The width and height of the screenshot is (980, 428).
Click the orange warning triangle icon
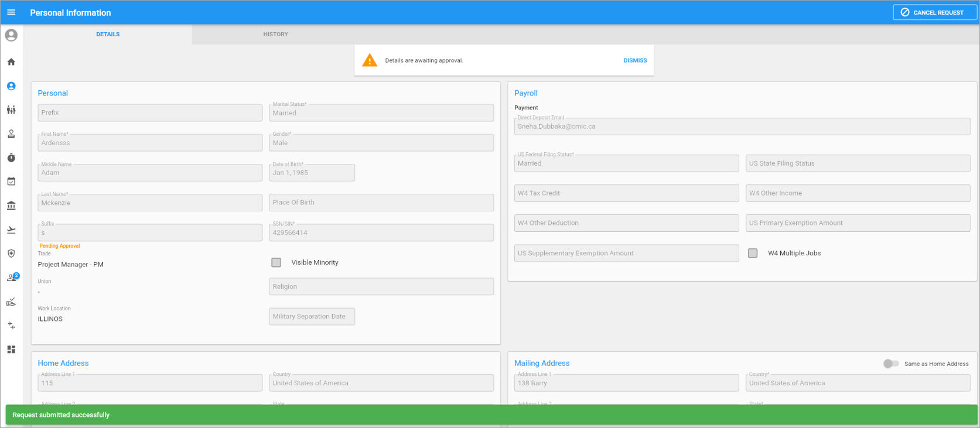(x=370, y=60)
